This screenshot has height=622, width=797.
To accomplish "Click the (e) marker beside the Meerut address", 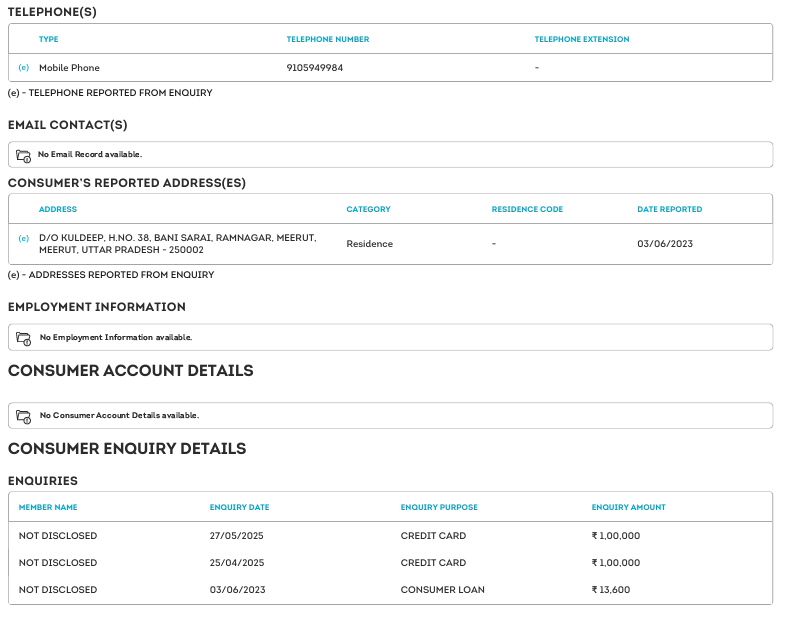I will pos(24,238).
